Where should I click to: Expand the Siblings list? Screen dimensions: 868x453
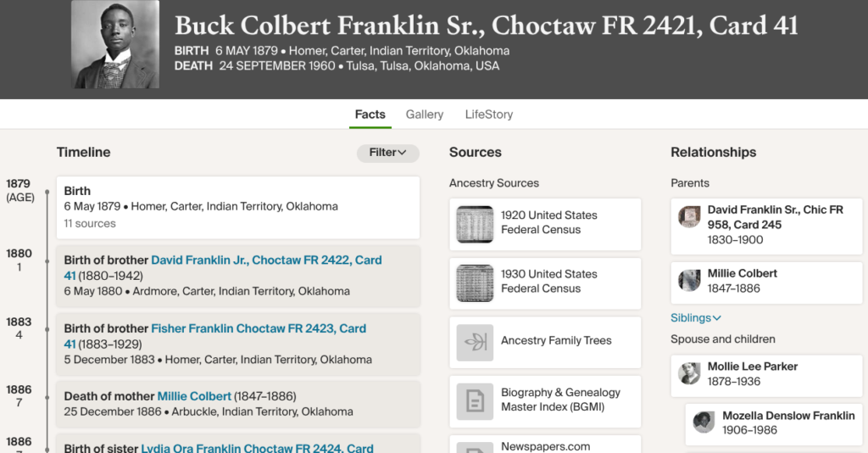(x=696, y=318)
